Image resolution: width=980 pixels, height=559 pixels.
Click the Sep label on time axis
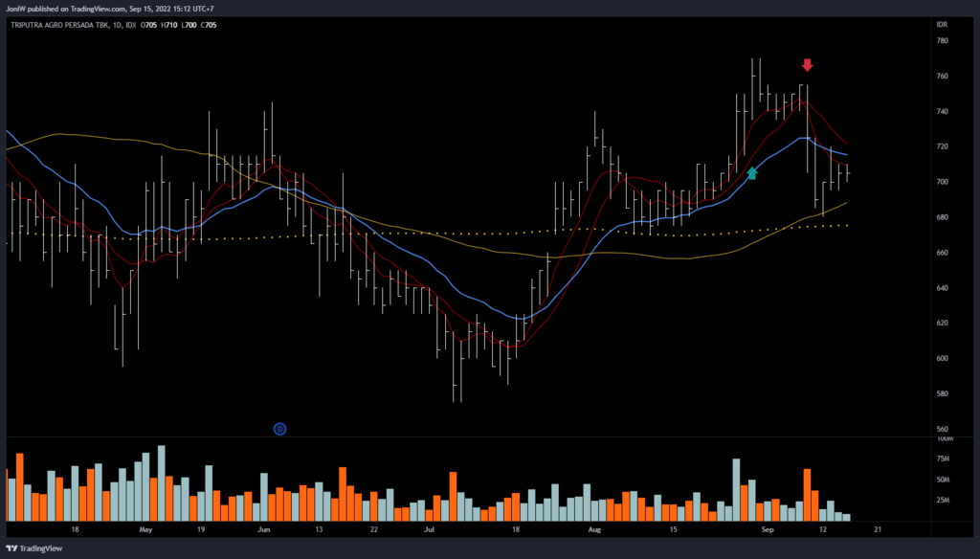pos(766,528)
